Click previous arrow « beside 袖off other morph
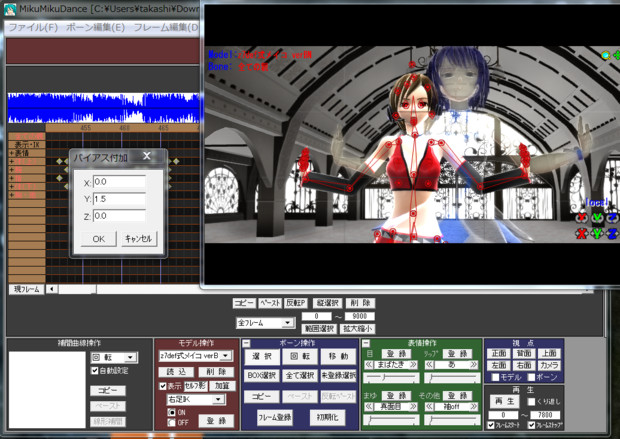Viewport: 620px width, 439px height. pyautogui.click(x=429, y=406)
